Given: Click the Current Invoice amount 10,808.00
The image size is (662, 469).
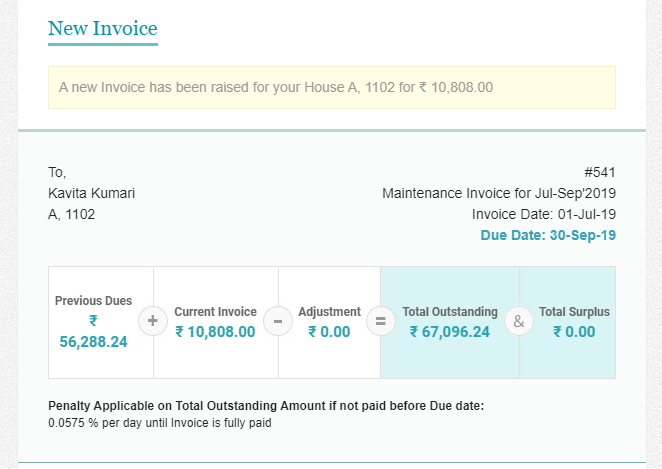Looking at the screenshot, I should [215, 331].
